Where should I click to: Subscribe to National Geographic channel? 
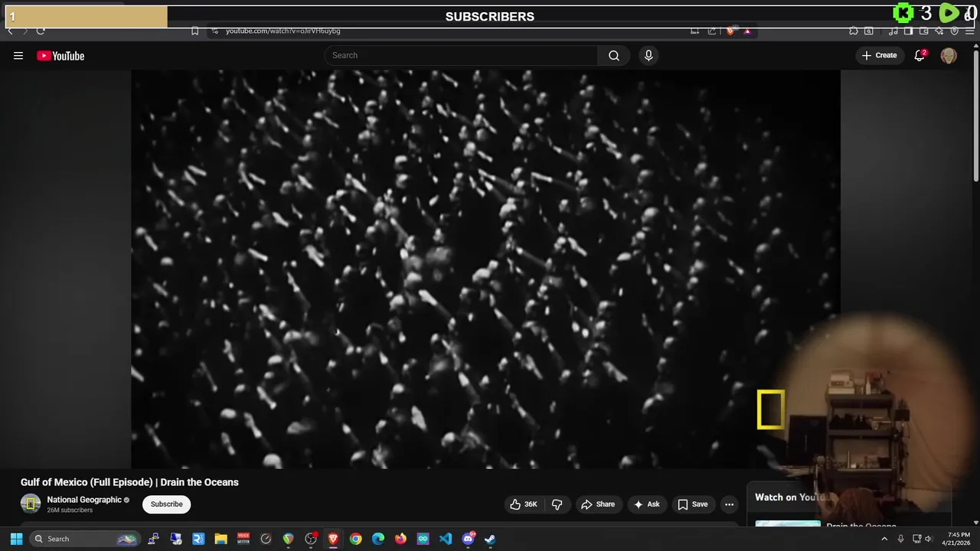pyautogui.click(x=166, y=504)
